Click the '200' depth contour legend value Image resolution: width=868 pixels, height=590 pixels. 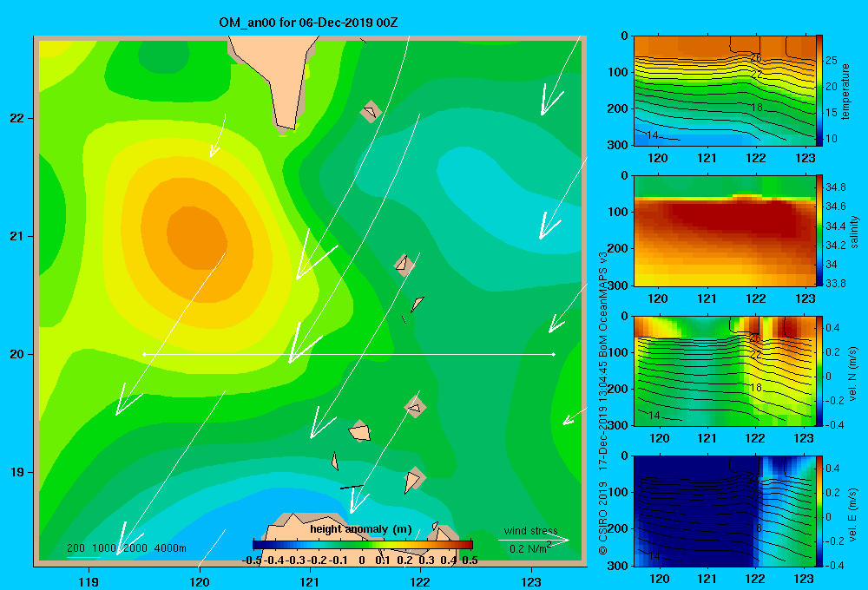(x=76, y=548)
